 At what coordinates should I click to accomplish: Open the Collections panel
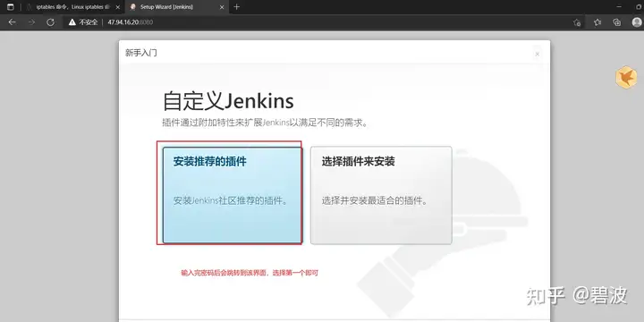point(617,22)
